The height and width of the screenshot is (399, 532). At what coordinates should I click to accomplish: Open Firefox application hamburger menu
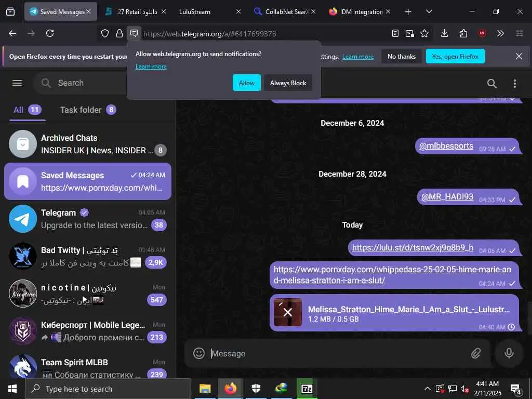[x=520, y=33]
